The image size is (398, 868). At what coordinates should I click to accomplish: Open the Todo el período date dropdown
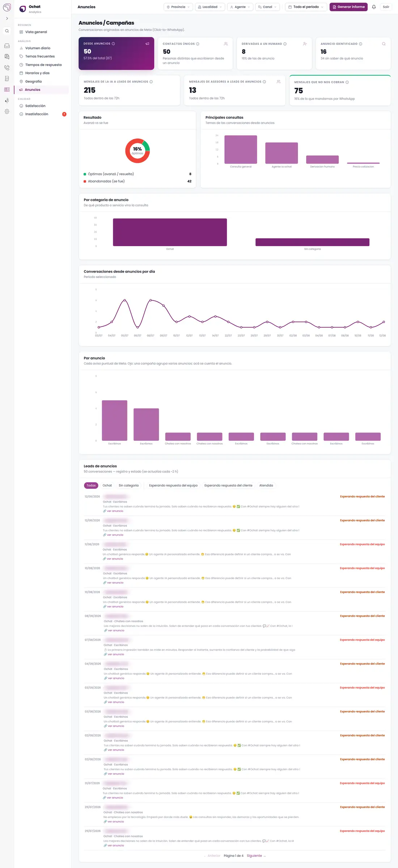[x=306, y=7]
